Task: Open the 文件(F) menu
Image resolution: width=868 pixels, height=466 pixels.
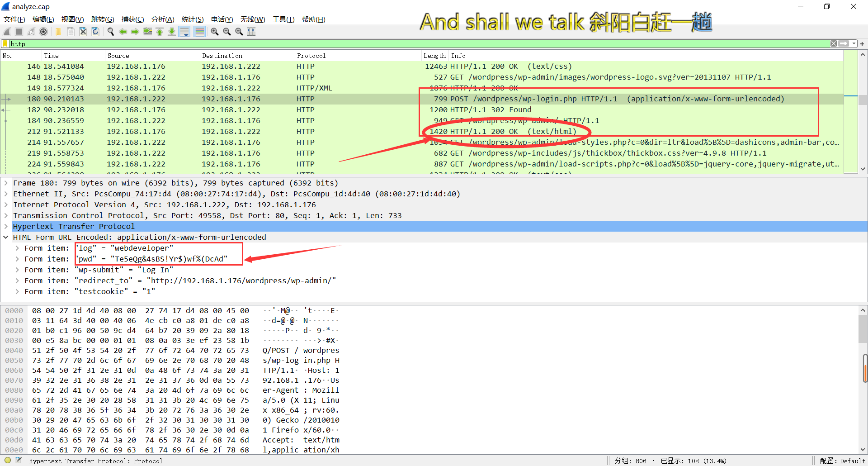Action: [x=14, y=19]
